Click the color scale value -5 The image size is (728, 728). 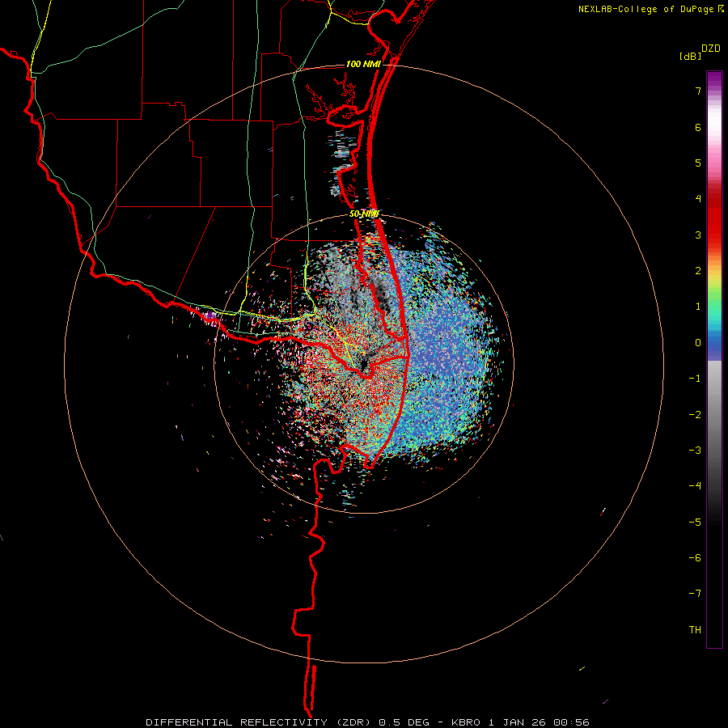click(x=695, y=523)
